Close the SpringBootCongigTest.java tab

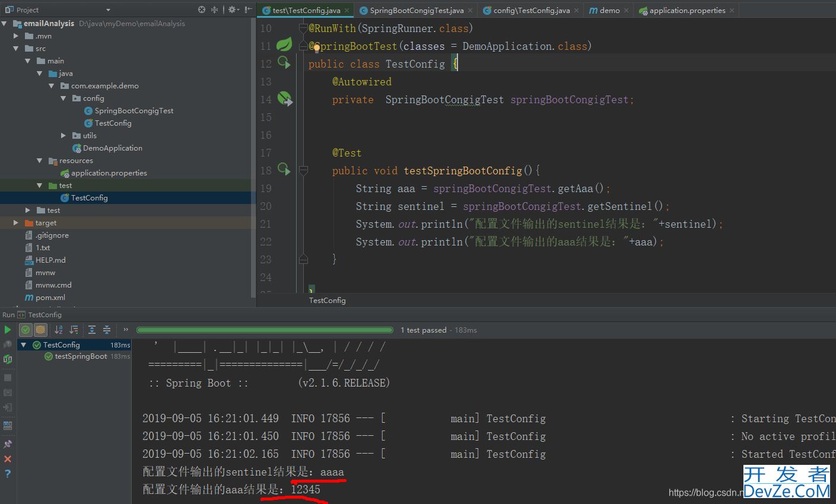(x=471, y=11)
